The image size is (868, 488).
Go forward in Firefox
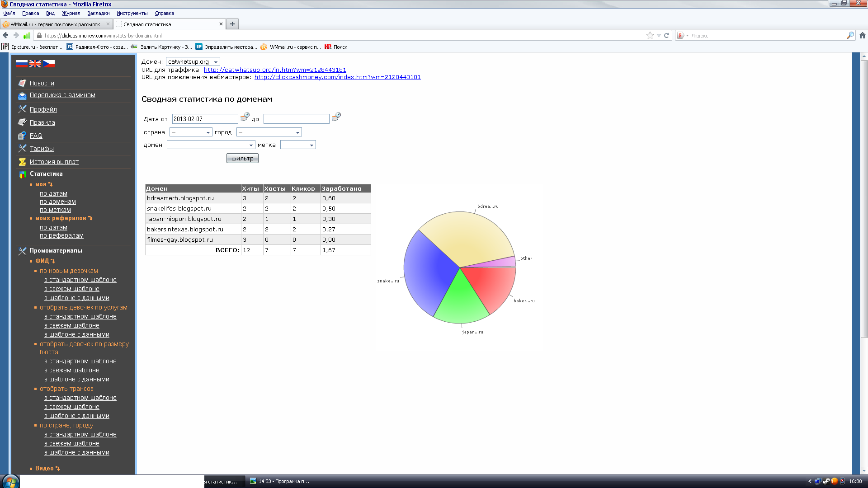pos(16,35)
